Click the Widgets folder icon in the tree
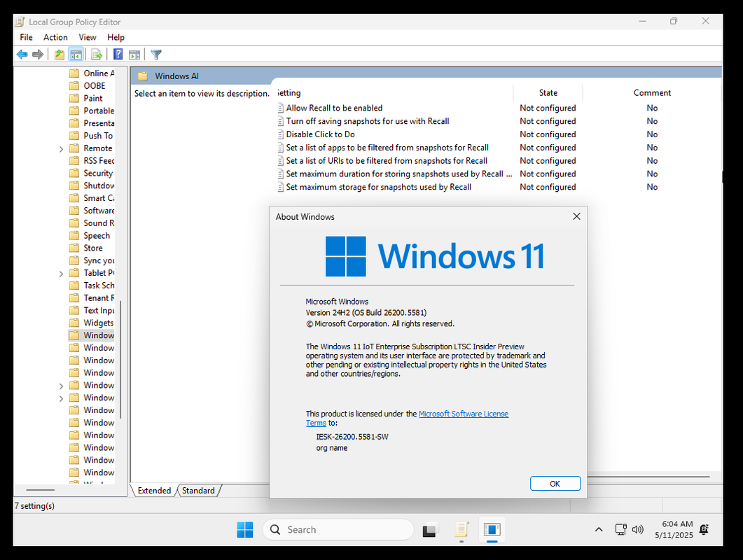The height and width of the screenshot is (560, 743). 74,323
